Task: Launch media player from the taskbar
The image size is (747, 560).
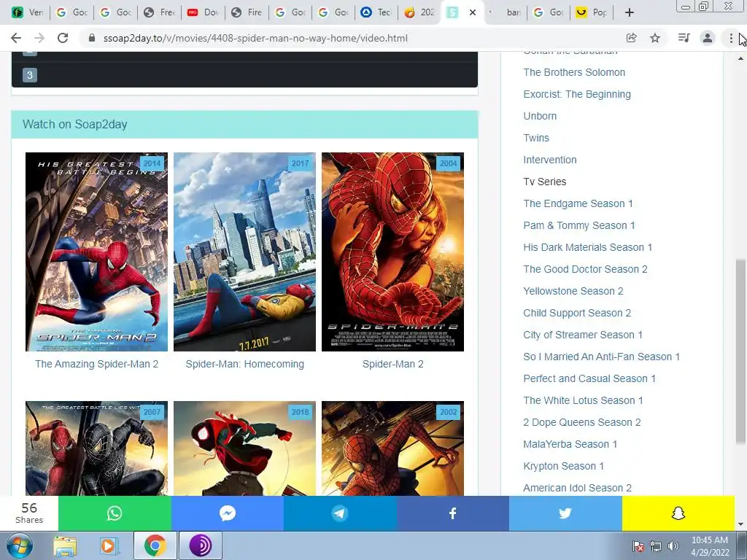Action: click(109, 545)
